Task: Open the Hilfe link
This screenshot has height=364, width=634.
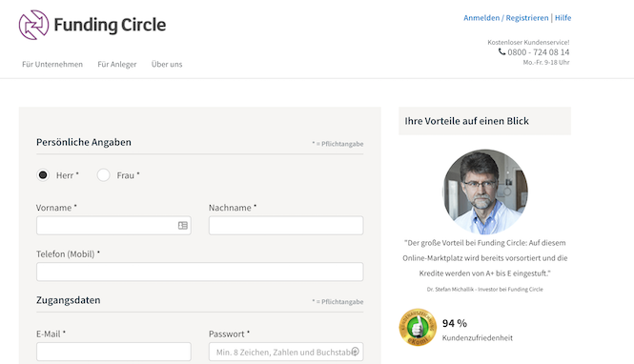Action: [x=562, y=18]
